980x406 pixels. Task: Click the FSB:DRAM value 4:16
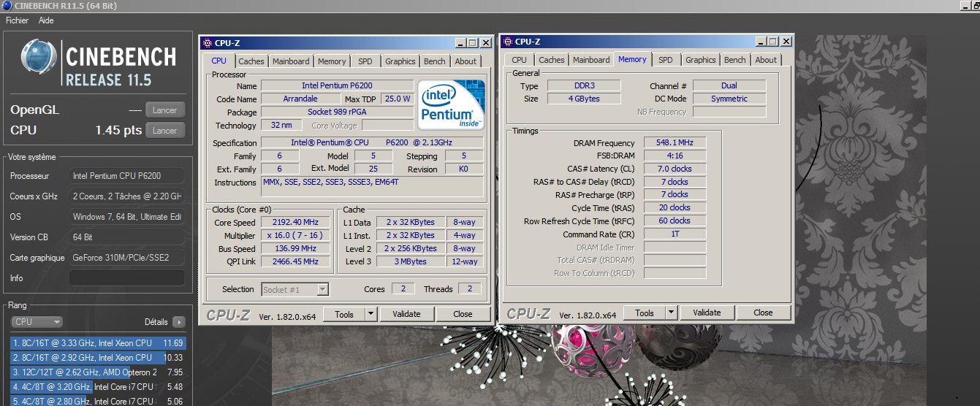[675, 156]
